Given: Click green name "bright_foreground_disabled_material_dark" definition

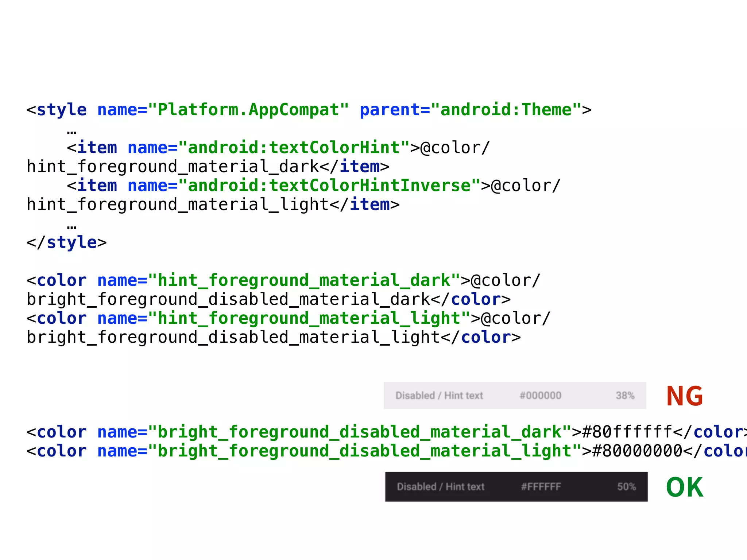Looking at the screenshot, I should 359,432.
